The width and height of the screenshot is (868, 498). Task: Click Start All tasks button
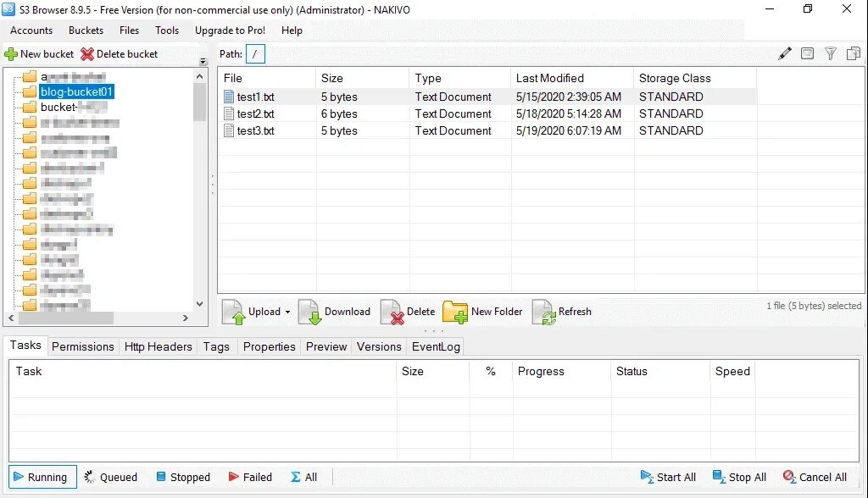tap(668, 477)
